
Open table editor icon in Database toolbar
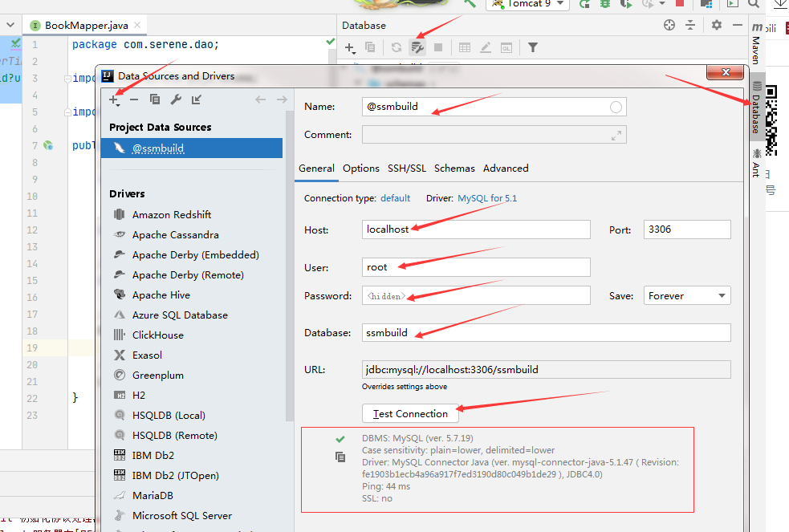pos(465,47)
